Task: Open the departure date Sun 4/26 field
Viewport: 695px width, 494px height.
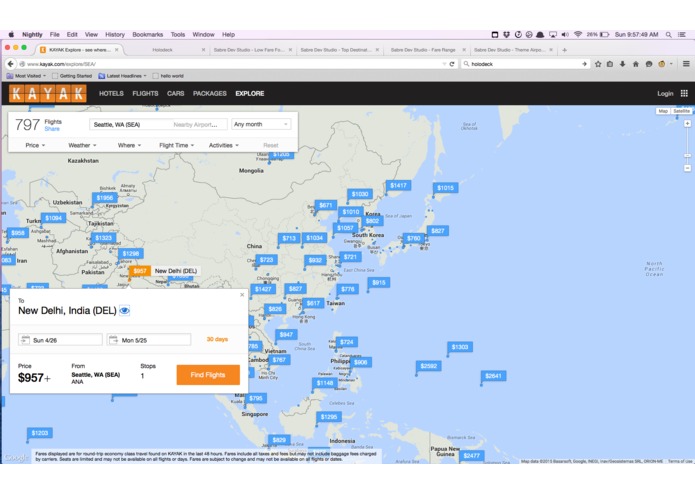Action: tap(60, 340)
